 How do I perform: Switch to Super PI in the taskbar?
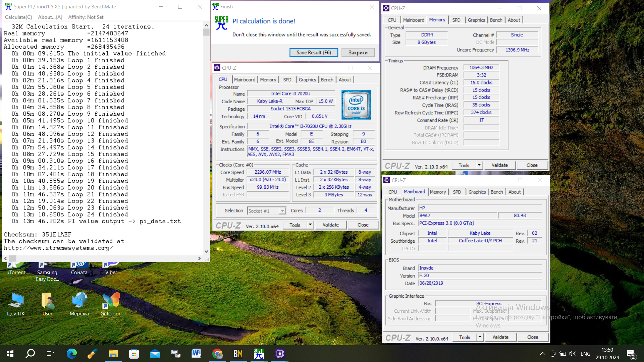click(x=259, y=354)
